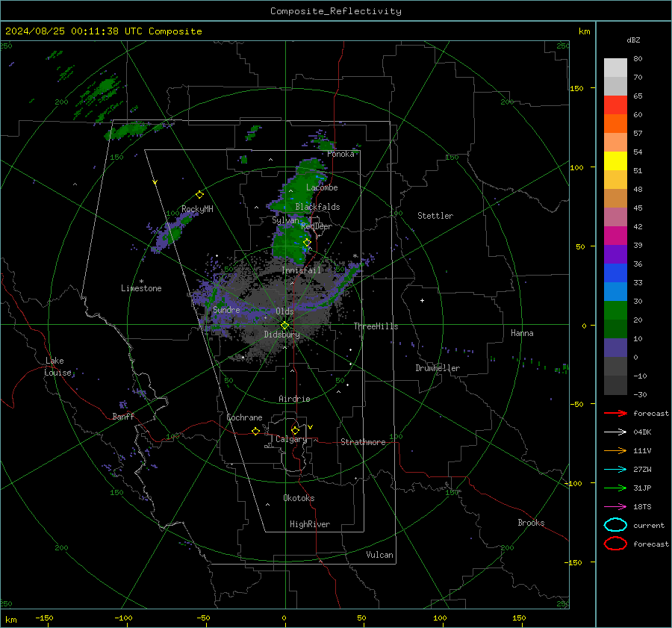The height and width of the screenshot is (628, 672).
Task: Select the orange 111V arrow icon
Action: tap(615, 450)
